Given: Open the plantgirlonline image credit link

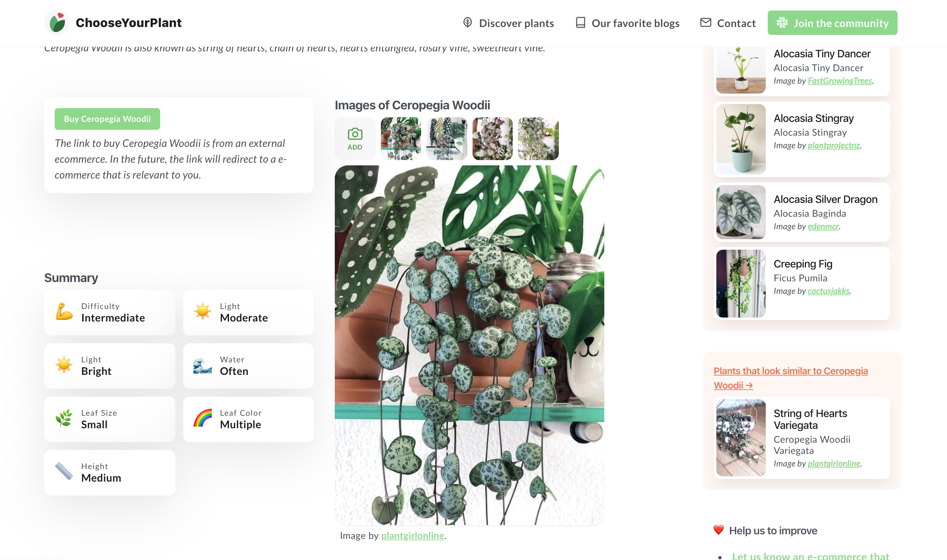Looking at the screenshot, I should click(x=412, y=535).
